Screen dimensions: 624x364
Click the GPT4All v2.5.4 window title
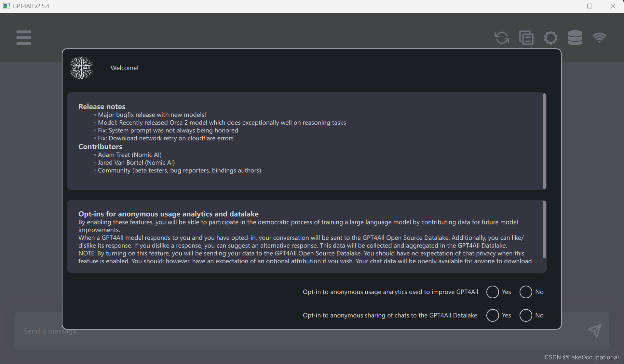pyautogui.click(x=31, y=6)
